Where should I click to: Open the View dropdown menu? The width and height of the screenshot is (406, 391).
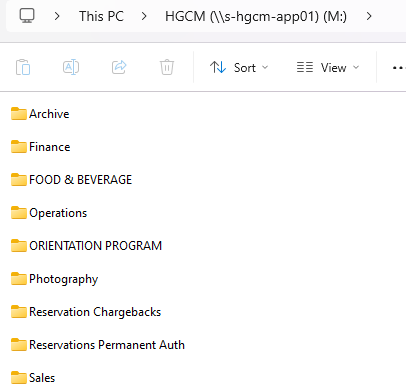328,68
